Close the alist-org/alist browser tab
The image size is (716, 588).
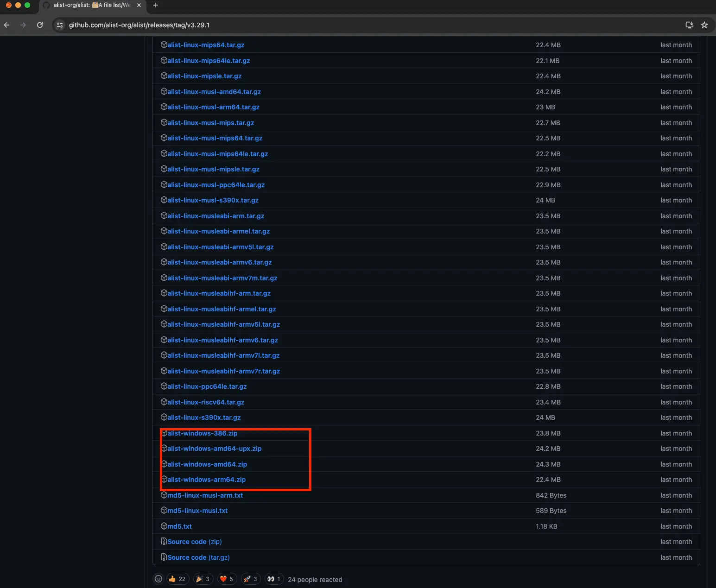pyautogui.click(x=139, y=5)
